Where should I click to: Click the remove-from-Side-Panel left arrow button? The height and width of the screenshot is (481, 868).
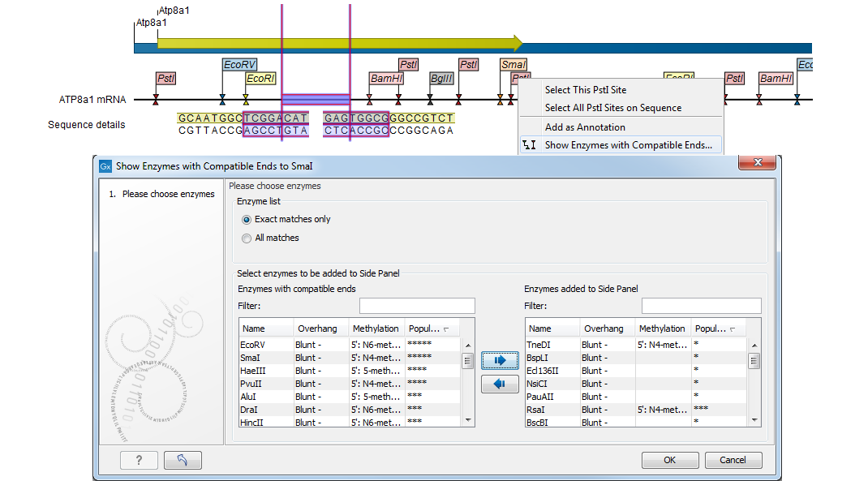500,384
